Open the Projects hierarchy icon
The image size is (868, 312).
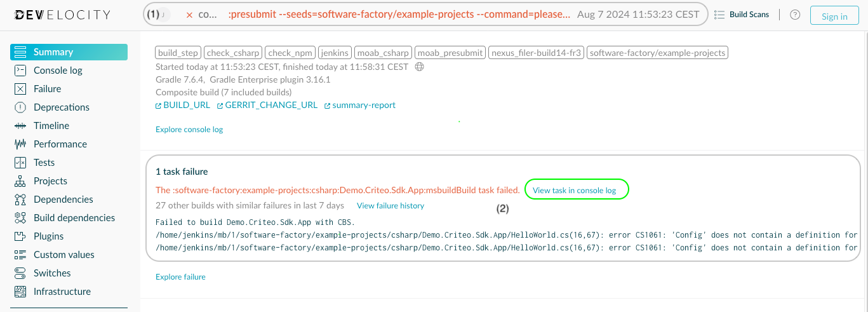[x=20, y=181]
